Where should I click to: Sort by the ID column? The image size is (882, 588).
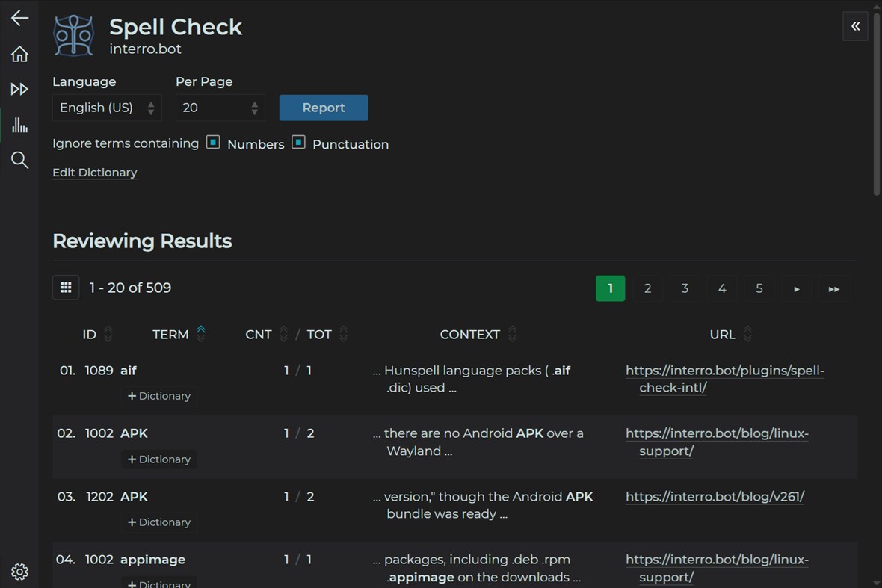coord(108,334)
